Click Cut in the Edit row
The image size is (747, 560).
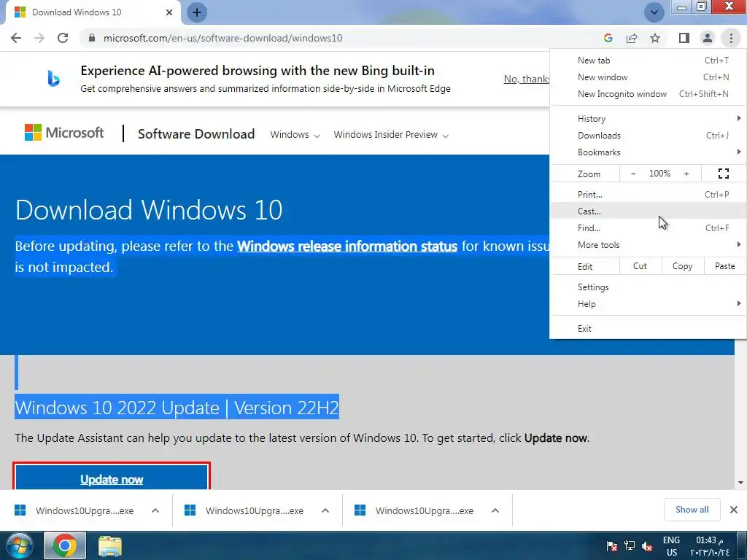pos(640,266)
